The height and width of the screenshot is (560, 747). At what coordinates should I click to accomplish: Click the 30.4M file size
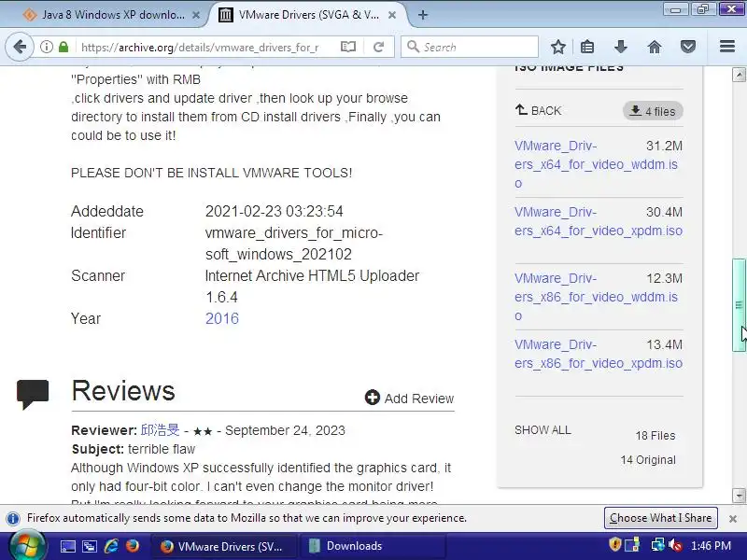click(x=664, y=212)
